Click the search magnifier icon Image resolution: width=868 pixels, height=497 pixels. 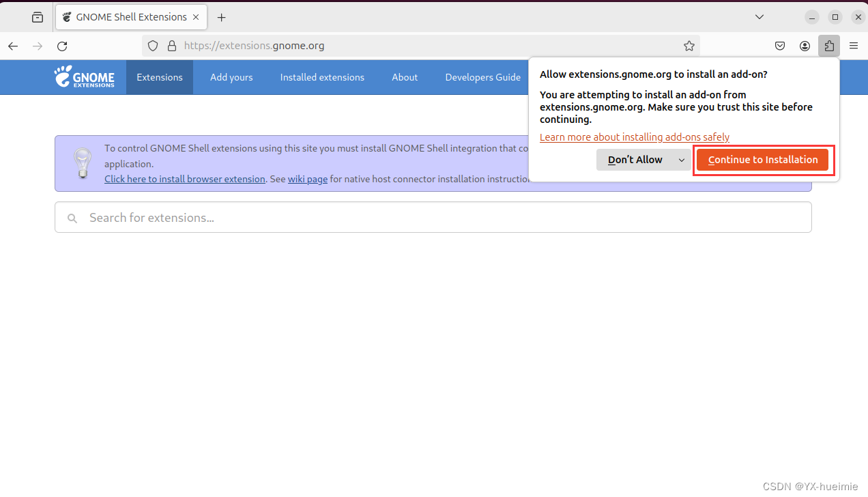(x=72, y=218)
